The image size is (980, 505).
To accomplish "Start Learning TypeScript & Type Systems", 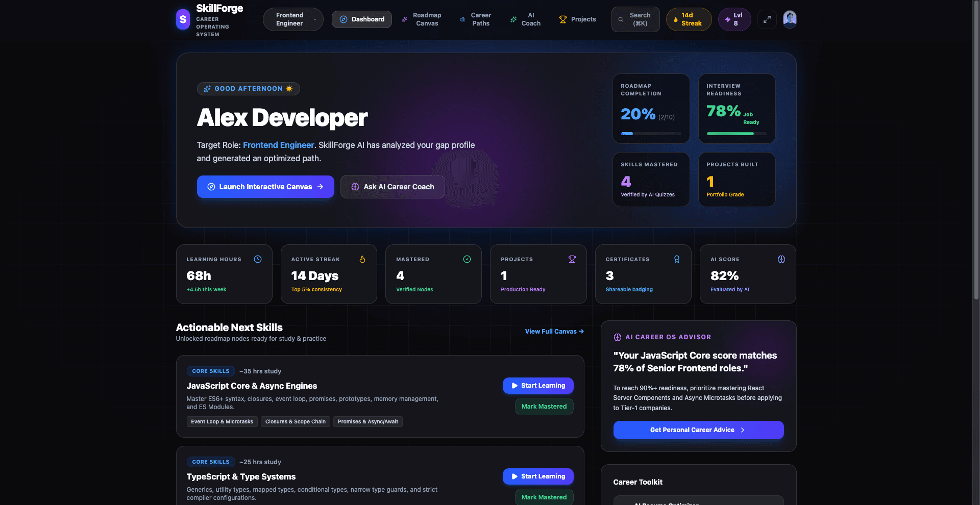I will pos(538,476).
